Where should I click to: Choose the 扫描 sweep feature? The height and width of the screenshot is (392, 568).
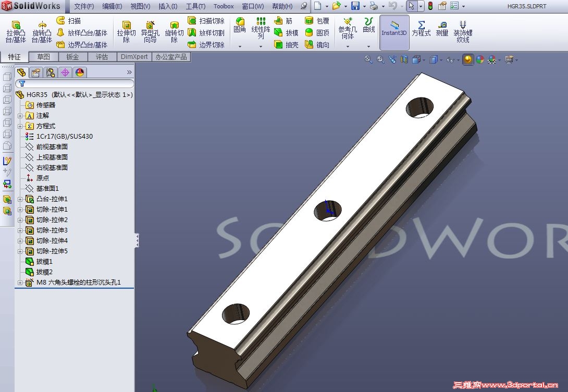click(x=69, y=21)
